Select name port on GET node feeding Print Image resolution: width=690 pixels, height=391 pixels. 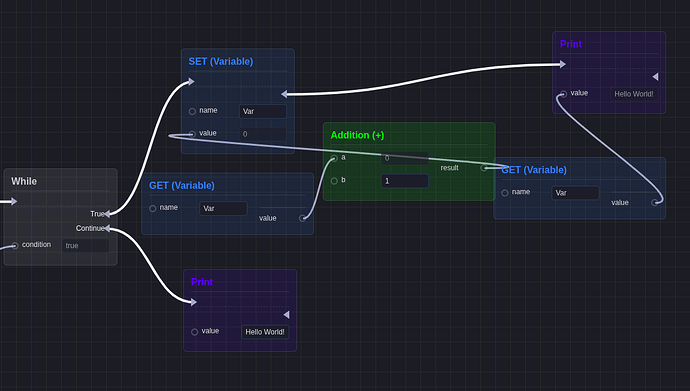pyautogui.click(x=505, y=193)
